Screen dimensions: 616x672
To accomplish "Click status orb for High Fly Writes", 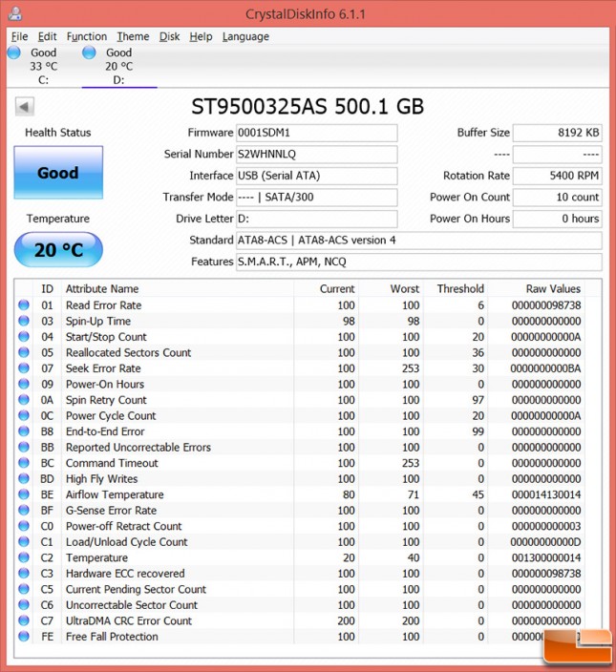I will point(24,478).
